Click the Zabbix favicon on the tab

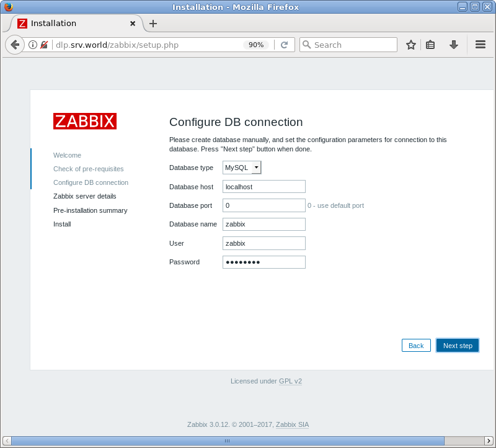tap(22, 24)
